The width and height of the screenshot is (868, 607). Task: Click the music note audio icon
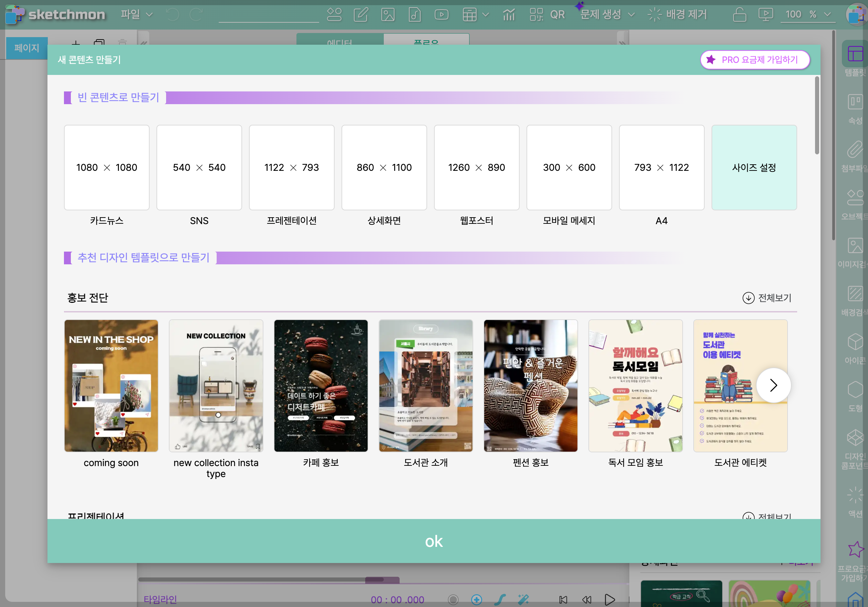[x=415, y=14]
